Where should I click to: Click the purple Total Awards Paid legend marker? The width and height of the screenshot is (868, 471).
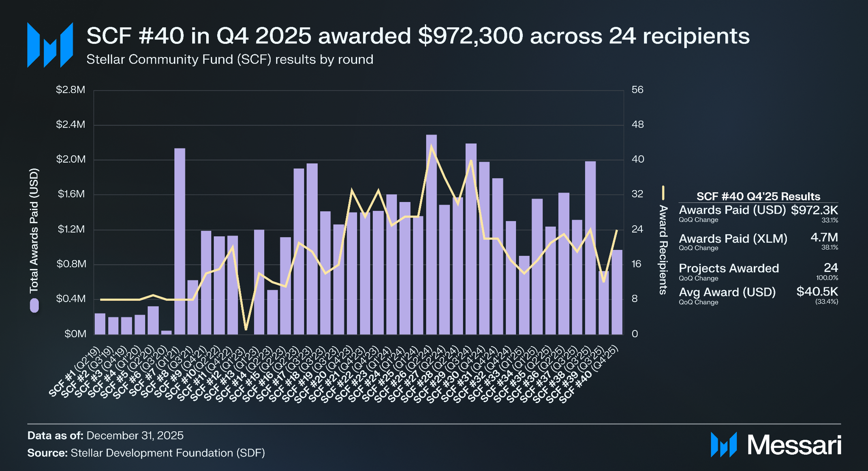(x=34, y=305)
